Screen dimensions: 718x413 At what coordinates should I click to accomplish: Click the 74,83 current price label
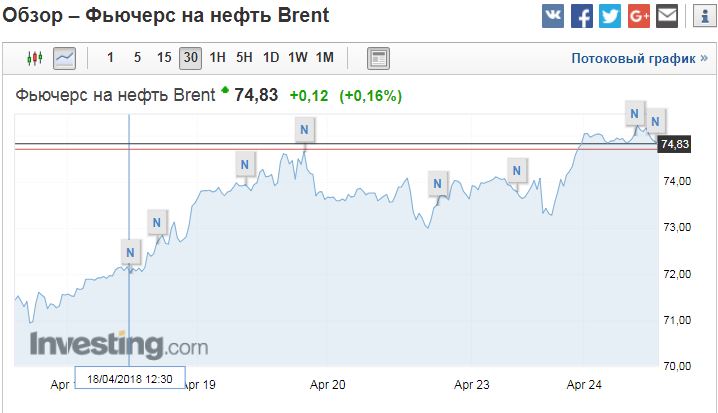click(674, 144)
